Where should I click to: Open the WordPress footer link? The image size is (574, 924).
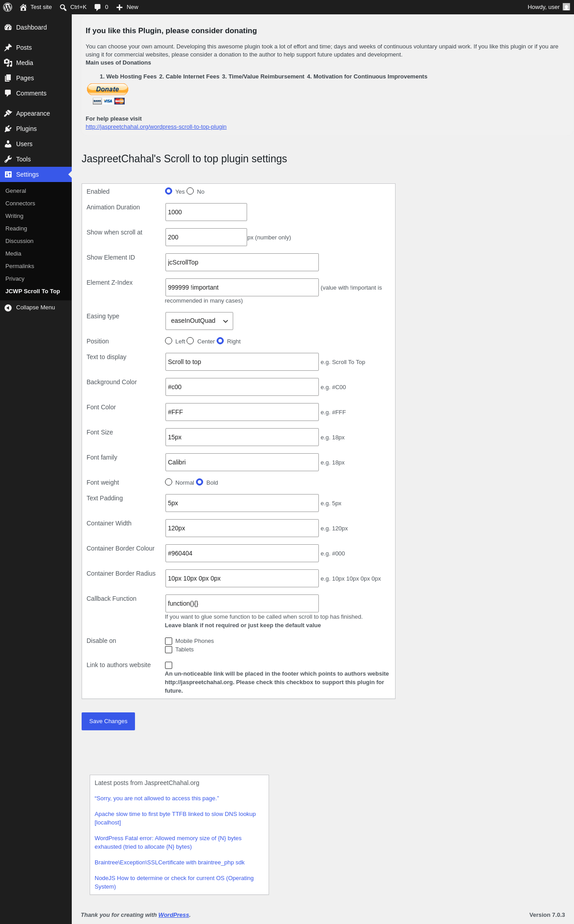pos(174,915)
